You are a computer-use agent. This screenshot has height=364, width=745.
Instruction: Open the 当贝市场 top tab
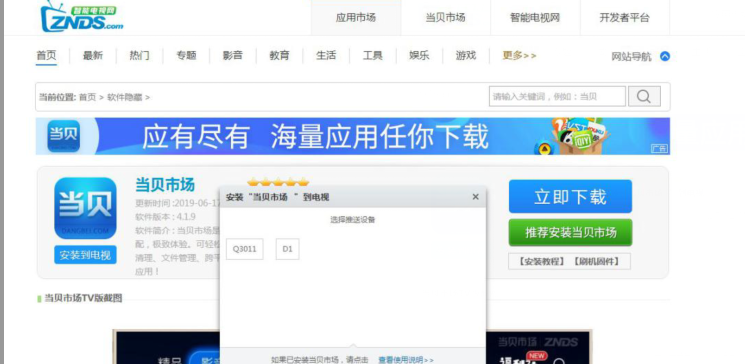[x=445, y=18]
